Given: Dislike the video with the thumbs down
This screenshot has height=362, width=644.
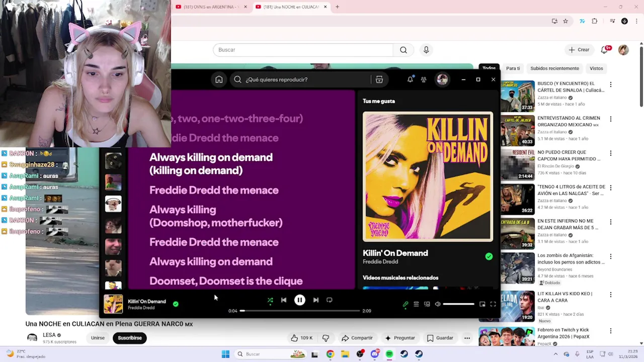Looking at the screenshot, I should point(326,338).
